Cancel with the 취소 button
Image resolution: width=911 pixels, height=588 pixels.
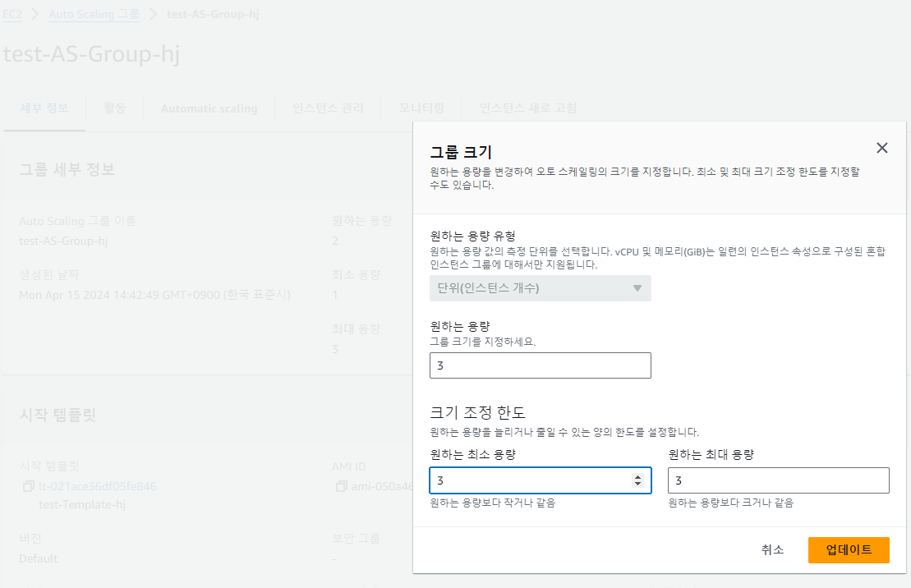772,550
